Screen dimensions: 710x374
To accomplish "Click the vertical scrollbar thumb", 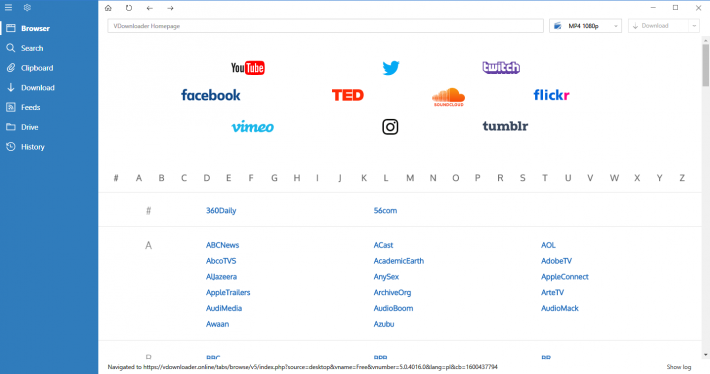I will click(705, 66).
